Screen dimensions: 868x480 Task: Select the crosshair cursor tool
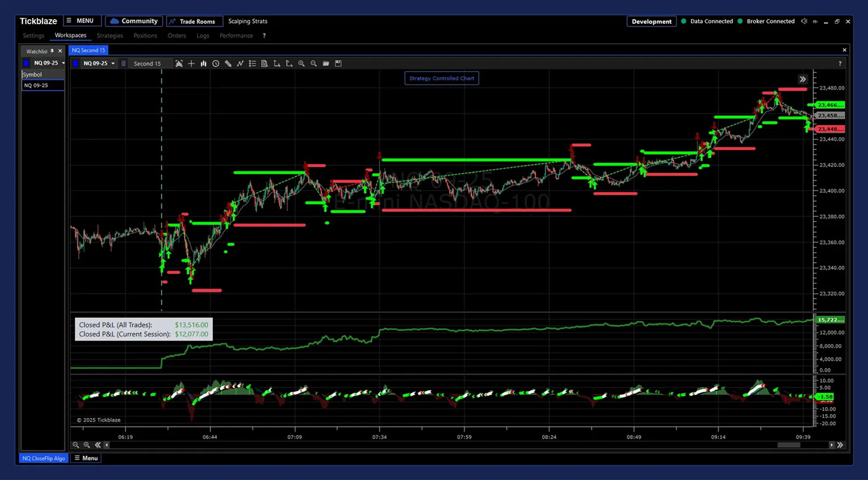(191, 64)
